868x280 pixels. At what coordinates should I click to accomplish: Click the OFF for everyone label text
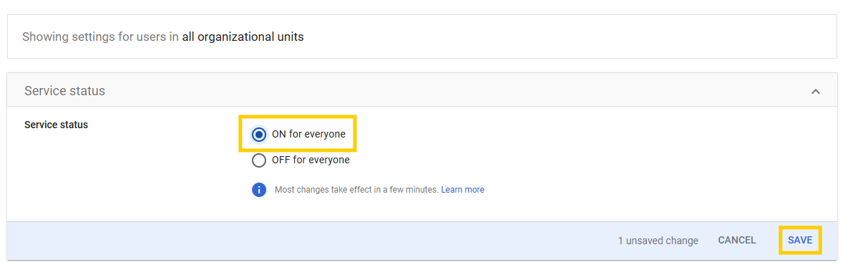(311, 160)
